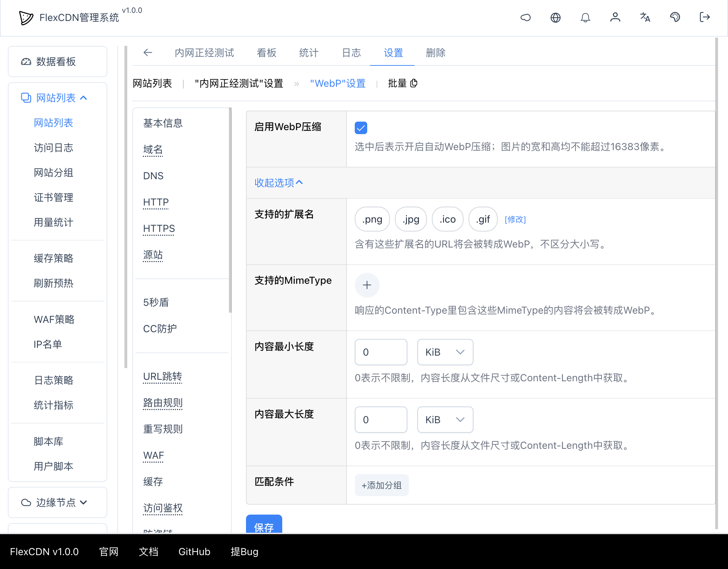This screenshot has height=569, width=728.
Task: Open the notification bell
Action: (585, 17)
